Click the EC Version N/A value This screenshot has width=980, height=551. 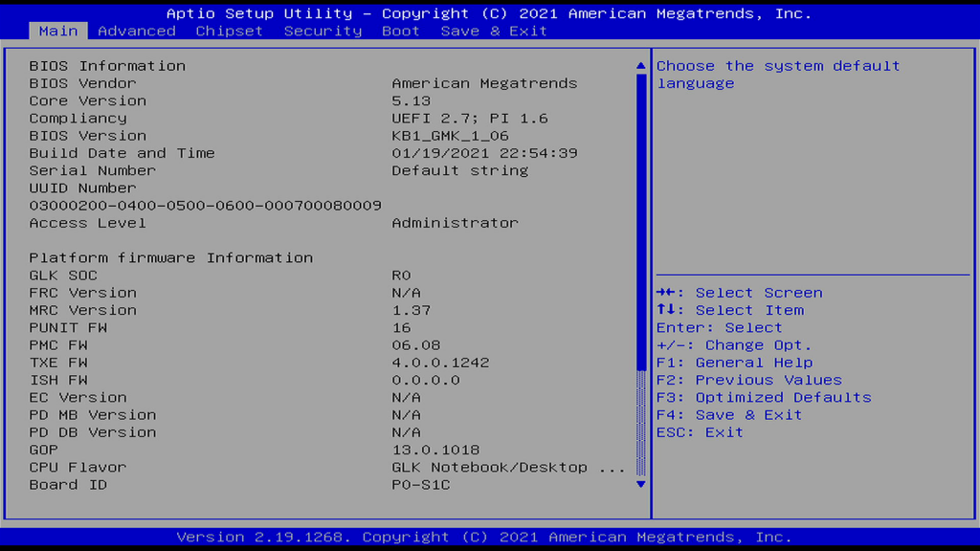[x=406, y=398]
